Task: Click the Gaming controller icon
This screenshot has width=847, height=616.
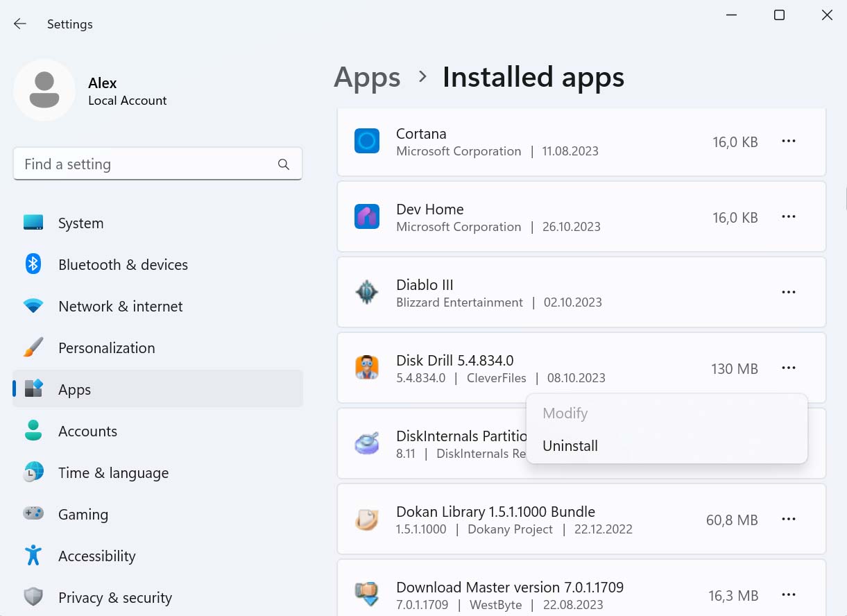Action: 33,514
